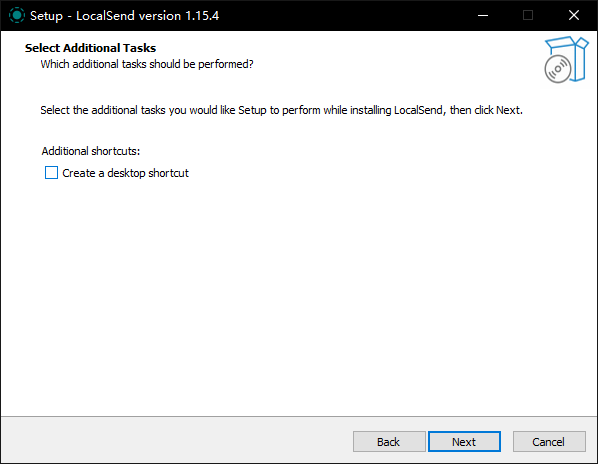The image size is (598, 464).
Task: Click the instruction text mentioning installing LocalSend
Action: (281, 110)
